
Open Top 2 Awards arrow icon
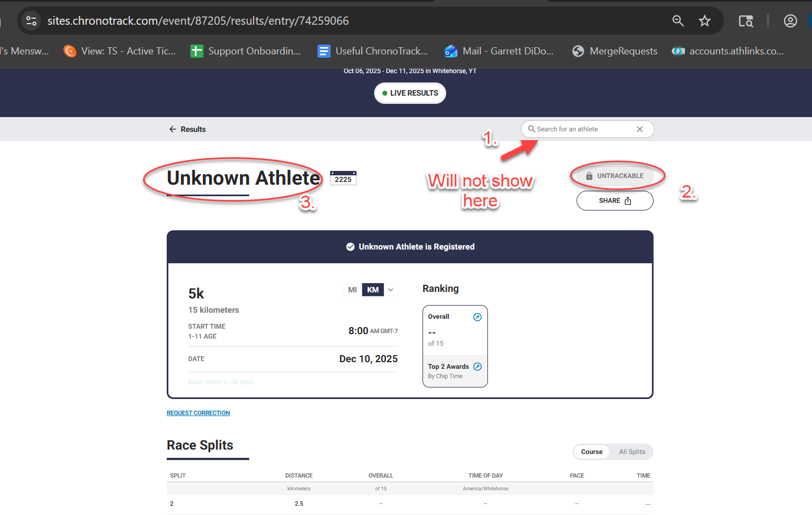477,367
